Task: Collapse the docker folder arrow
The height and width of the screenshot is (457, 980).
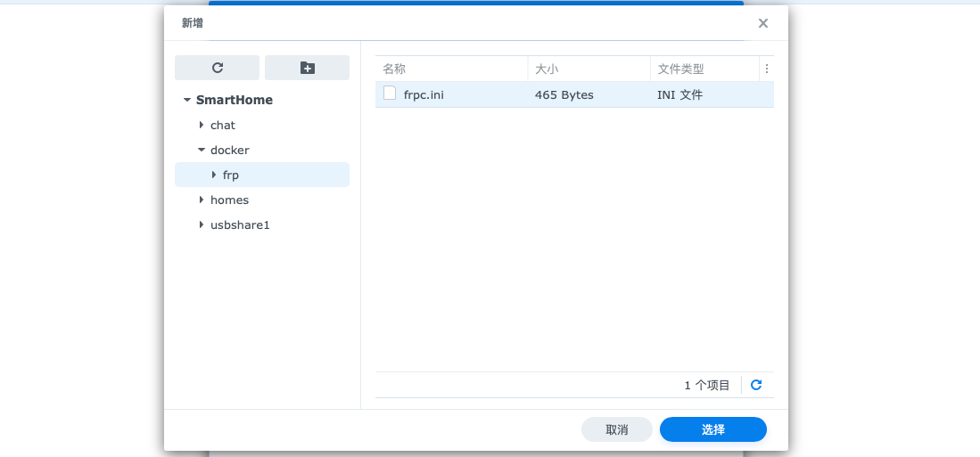Action: tap(202, 150)
